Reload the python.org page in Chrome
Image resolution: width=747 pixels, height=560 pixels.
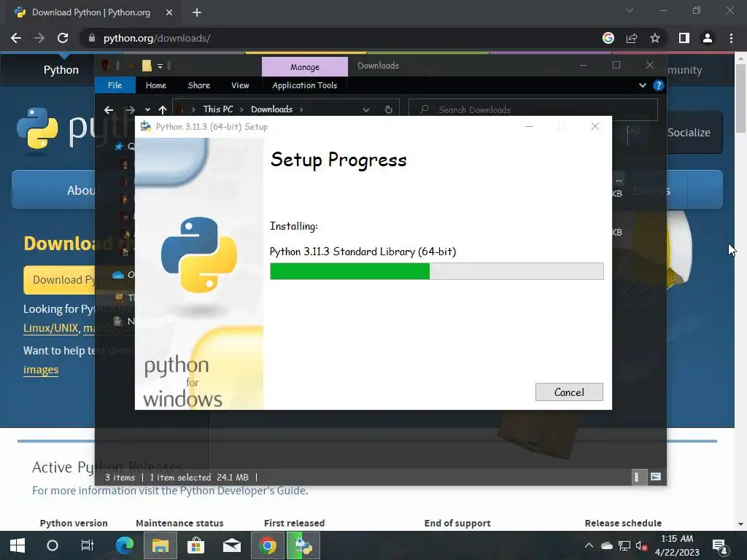[63, 38]
